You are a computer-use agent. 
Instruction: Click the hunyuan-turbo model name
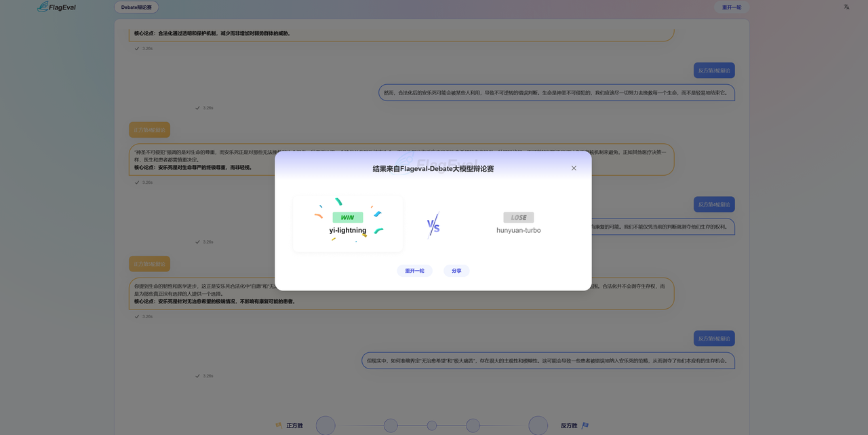coord(518,231)
